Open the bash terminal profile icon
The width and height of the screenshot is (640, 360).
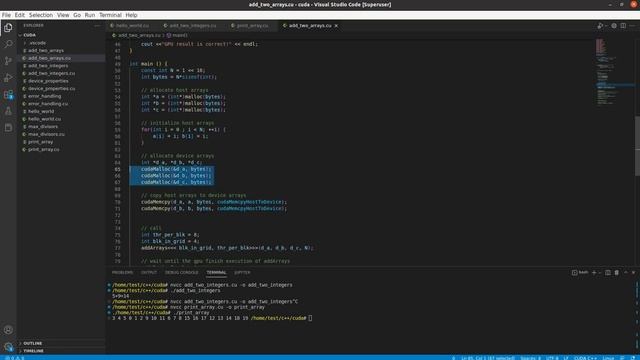click(574, 273)
